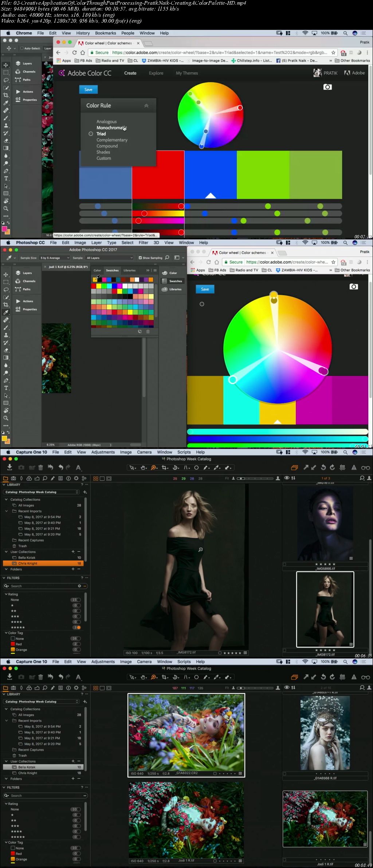Open the Filter menu in Photoshop CC

[143, 243]
